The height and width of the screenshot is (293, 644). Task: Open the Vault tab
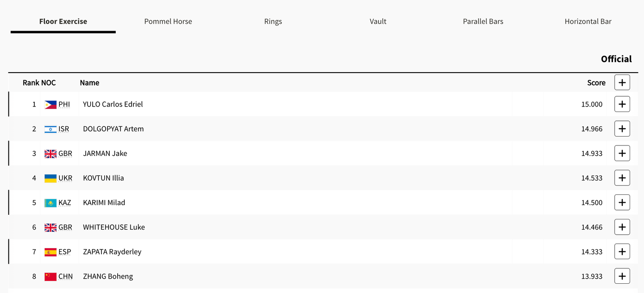click(x=378, y=21)
